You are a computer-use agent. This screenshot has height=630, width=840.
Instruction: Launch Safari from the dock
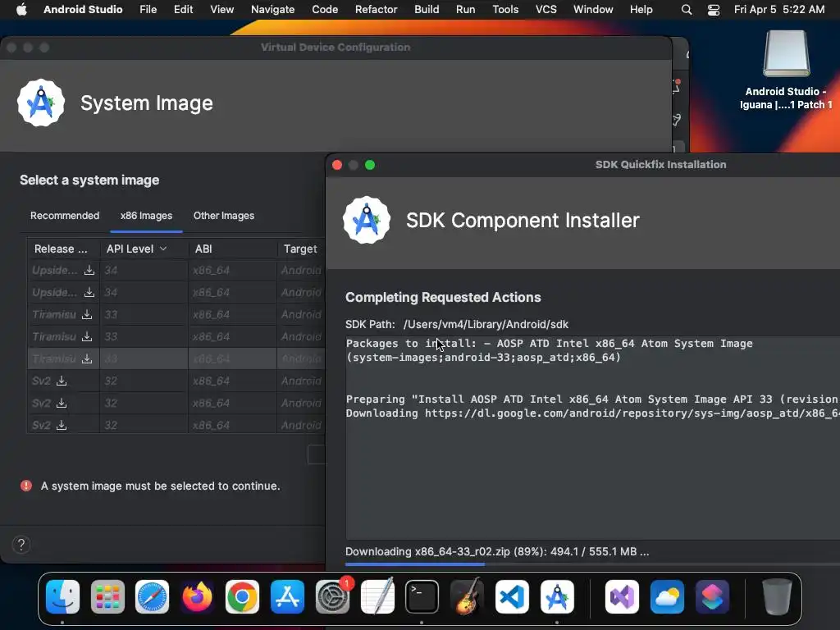point(152,597)
